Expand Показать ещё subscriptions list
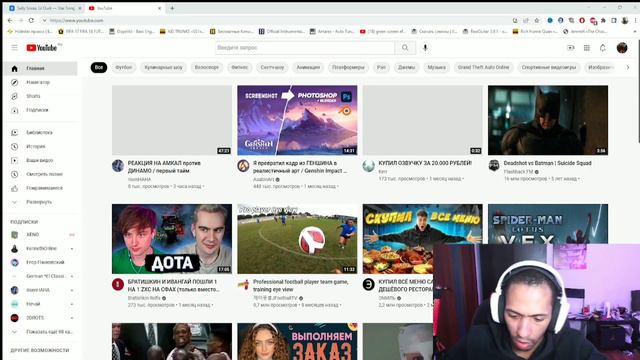Viewport: 640px width, 360px height. coord(40,332)
